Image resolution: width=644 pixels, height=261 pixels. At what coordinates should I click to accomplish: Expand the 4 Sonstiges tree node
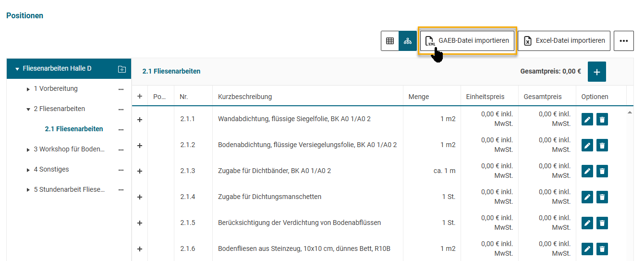pyautogui.click(x=28, y=170)
